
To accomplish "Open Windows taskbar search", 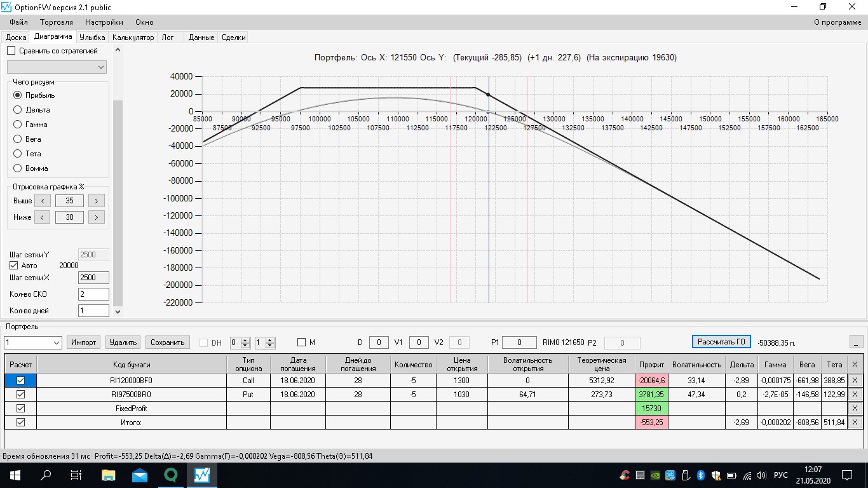I will pyautogui.click(x=46, y=475).
